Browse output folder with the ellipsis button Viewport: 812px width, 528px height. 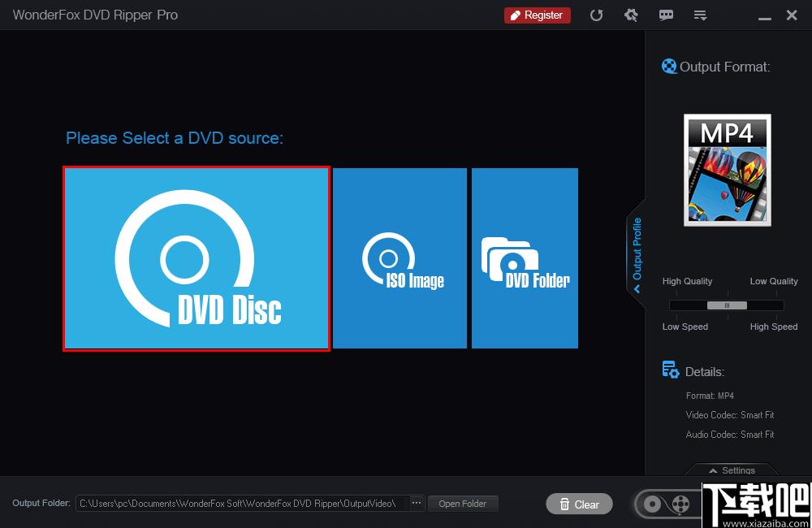tap(417, 503)
